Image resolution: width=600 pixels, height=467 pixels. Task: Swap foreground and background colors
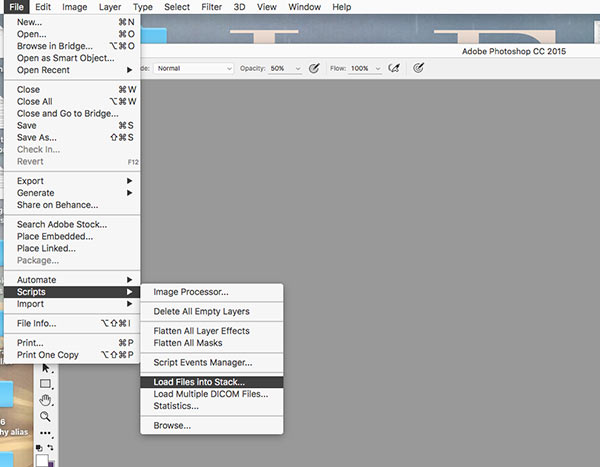[x=51, y=447]
